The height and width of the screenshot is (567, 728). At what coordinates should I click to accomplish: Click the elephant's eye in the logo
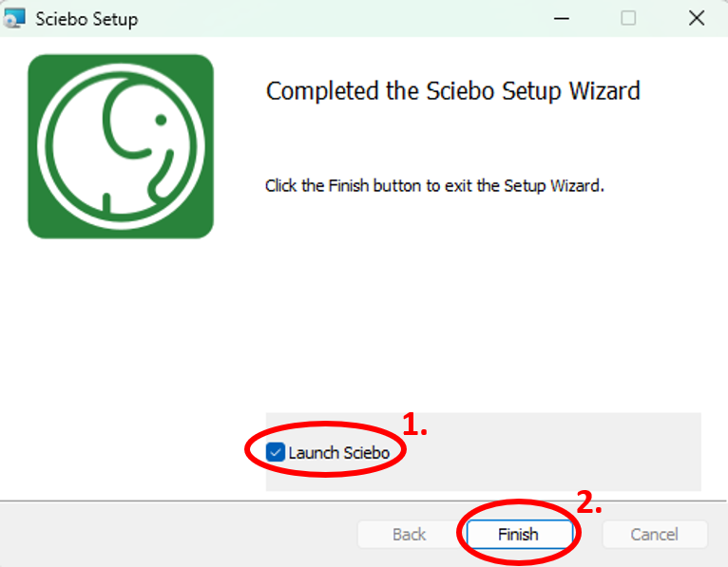coord(162,120)
